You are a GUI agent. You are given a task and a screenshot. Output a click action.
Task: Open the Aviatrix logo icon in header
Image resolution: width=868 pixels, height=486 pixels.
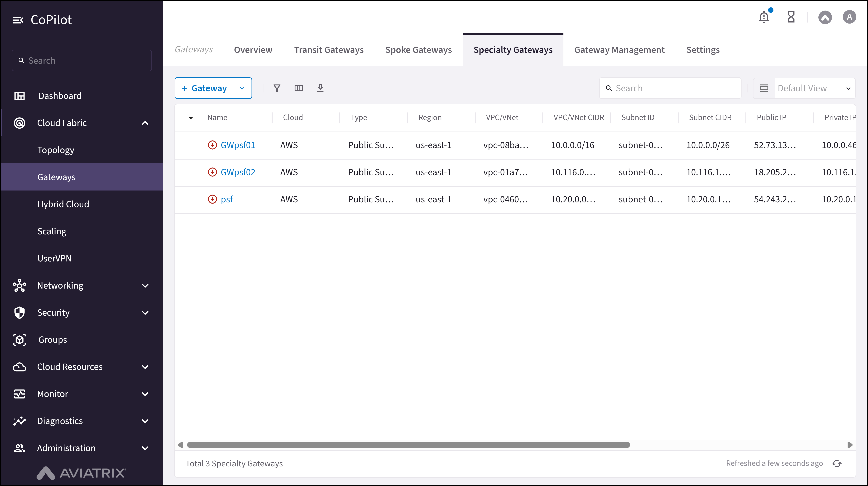(x=825, y=17)
